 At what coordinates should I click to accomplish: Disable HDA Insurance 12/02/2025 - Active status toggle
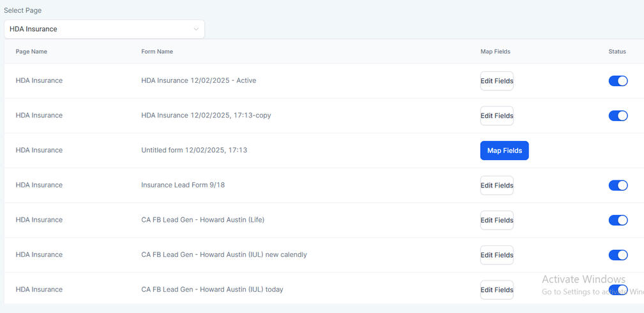pos(618,81)
